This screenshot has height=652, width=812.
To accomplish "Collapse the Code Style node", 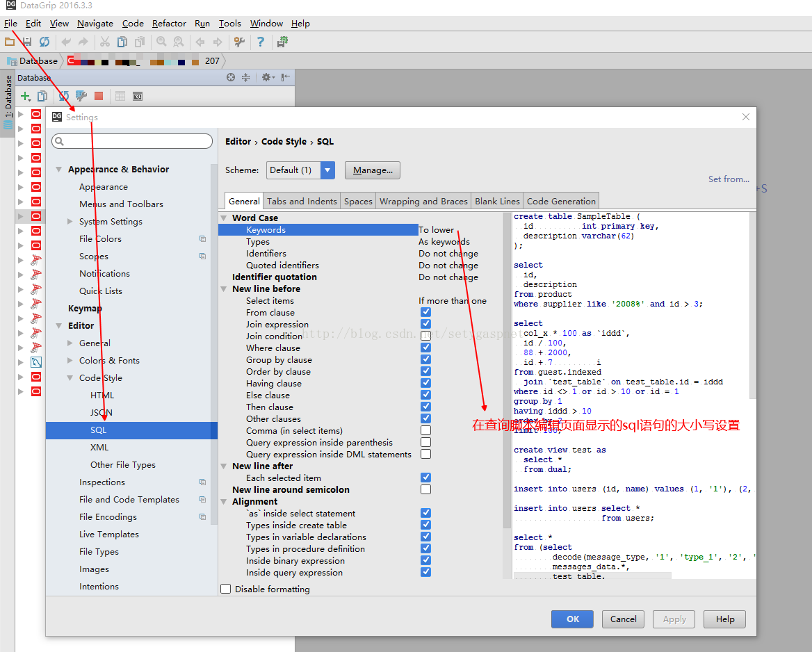I will (x=70, y=378).
